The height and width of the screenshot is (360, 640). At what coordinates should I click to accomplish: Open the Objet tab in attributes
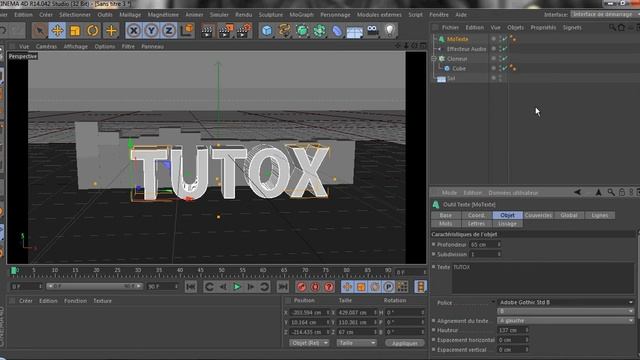tap(507, 215)
